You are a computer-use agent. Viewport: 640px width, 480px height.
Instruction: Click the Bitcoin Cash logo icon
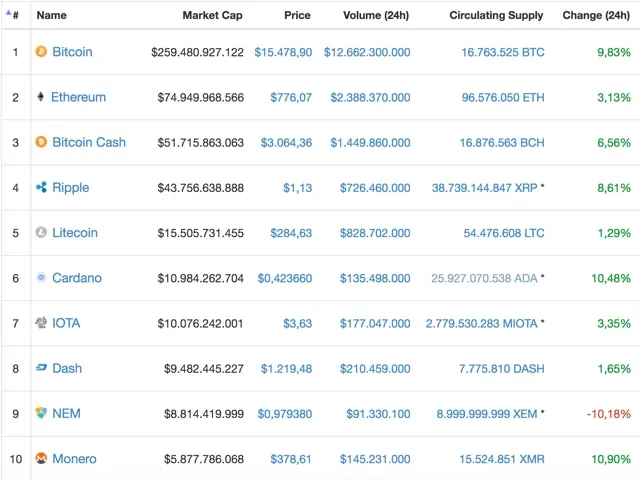click(x=41, y=142)
